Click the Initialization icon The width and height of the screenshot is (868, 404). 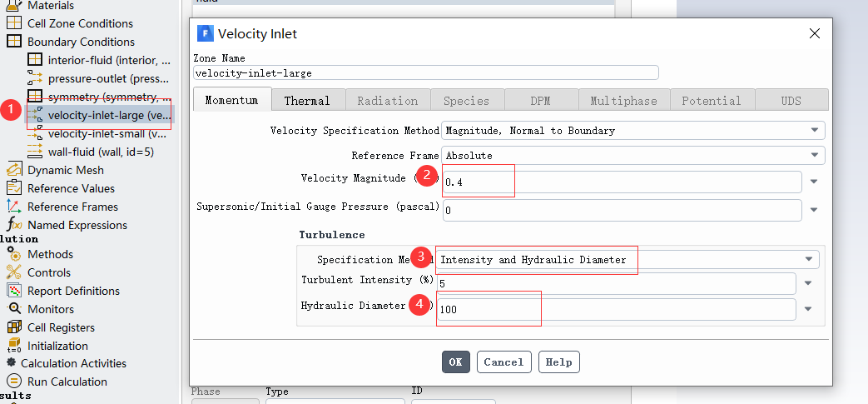point(13,346)
